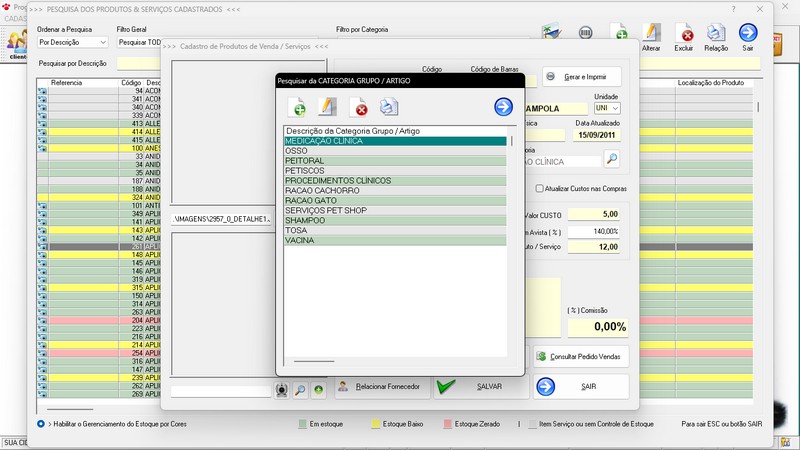Open the Ordenar a Pesquisa dropdown
800x450 pixels.
(73, 43)
